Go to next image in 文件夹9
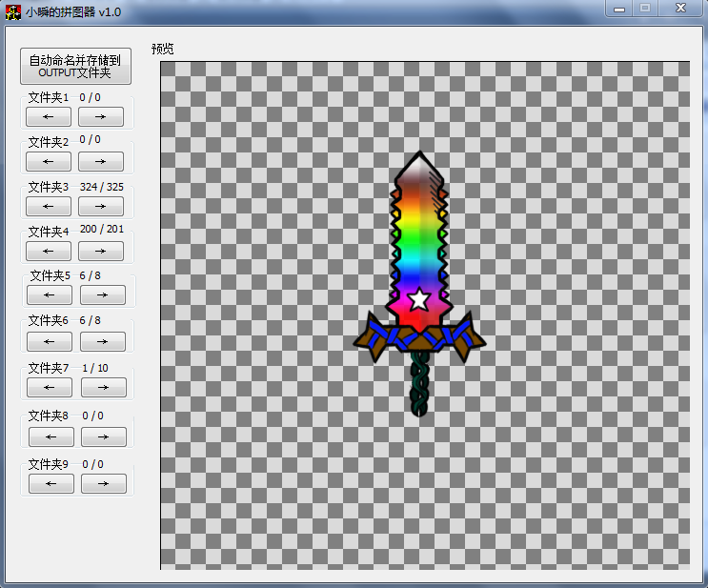Viewport: 708px width, 588px height. [x=104, y=484]
